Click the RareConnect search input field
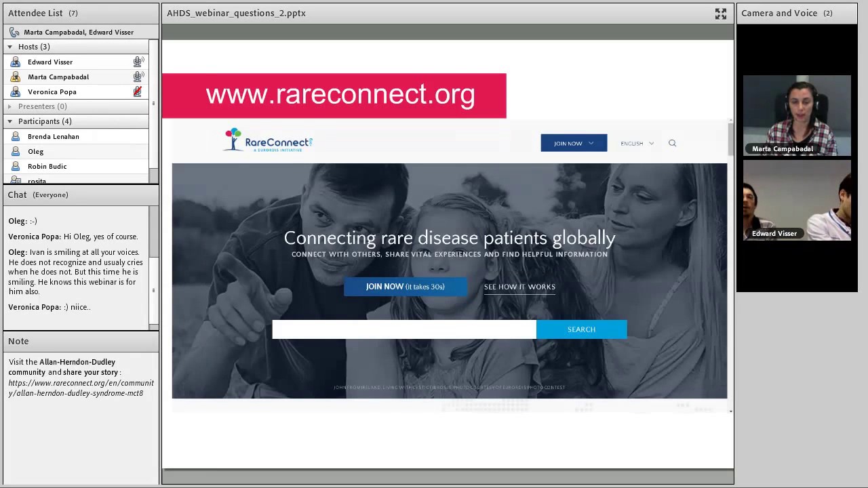 click(x=404, y=329)
